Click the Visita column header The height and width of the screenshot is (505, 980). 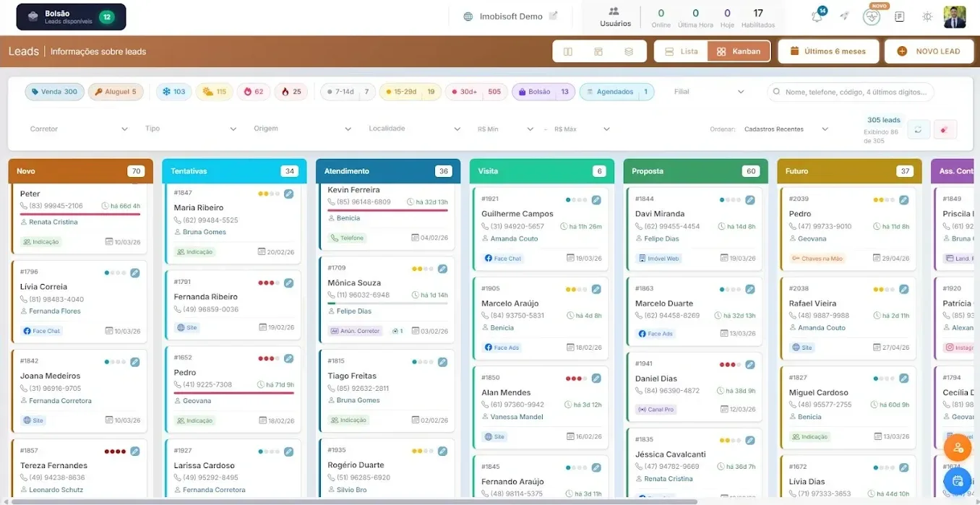pos(542,171)
